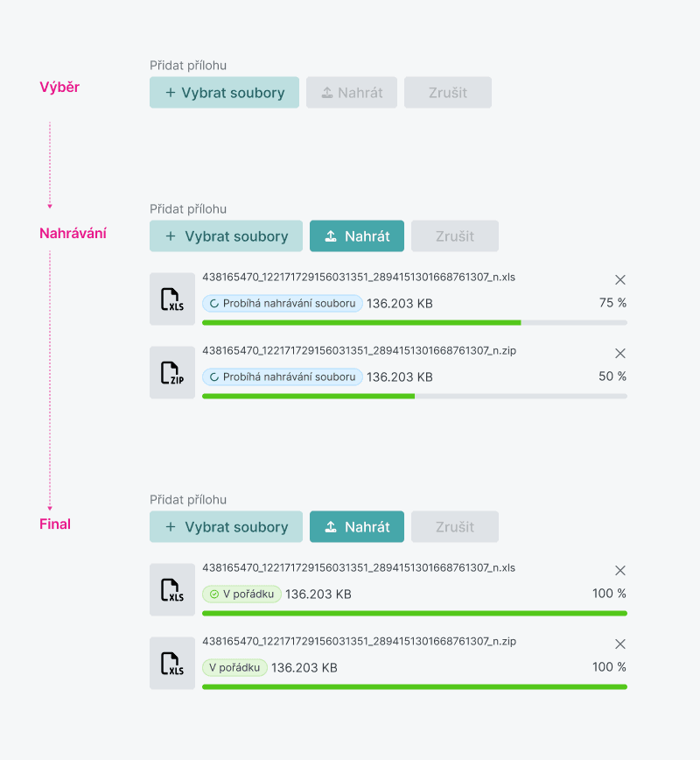The image size is (700, 760).
Task: Choose Vybrat soubory in the Nahrávání section
Action: 226,236
